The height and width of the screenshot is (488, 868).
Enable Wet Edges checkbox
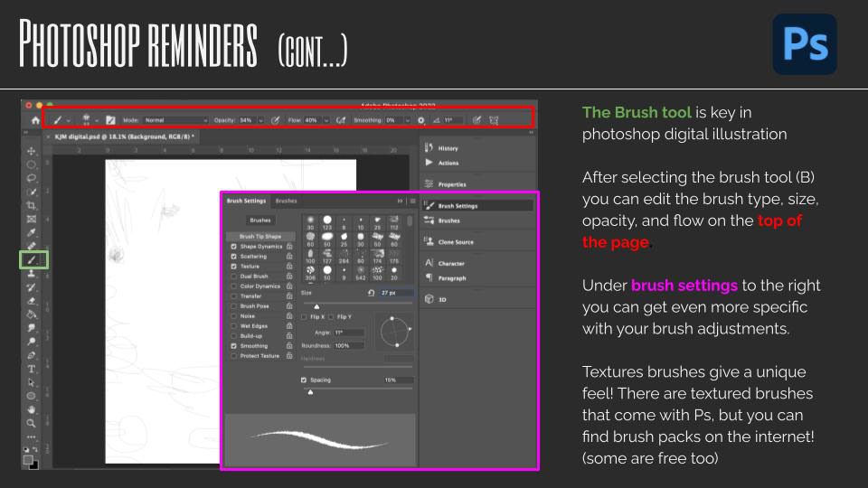coord(233,326)
